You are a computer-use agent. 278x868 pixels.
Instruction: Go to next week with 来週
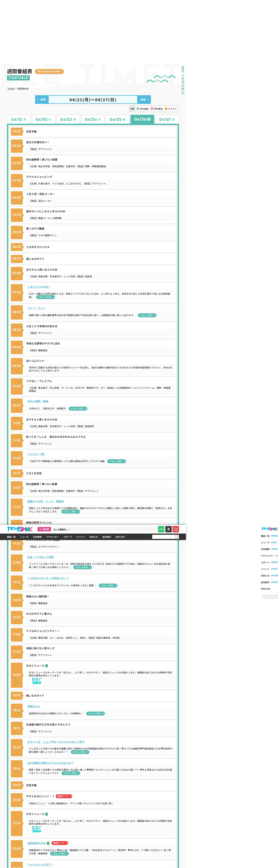point(144,100)
